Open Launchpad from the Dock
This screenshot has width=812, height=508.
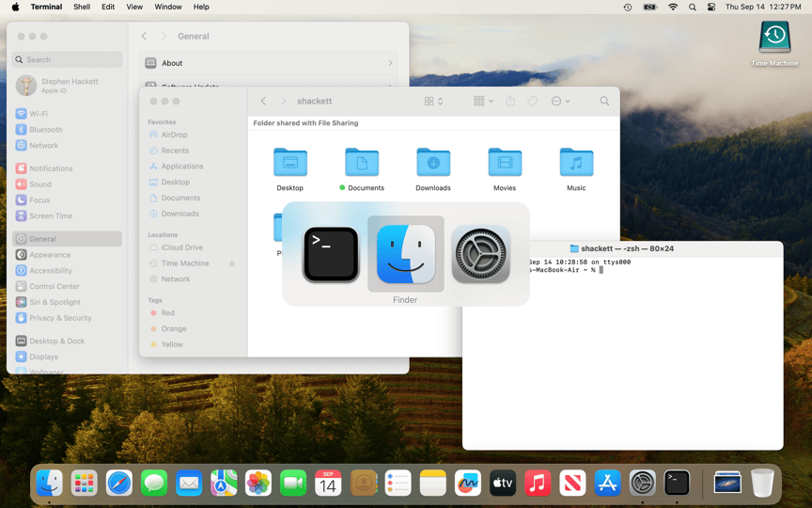pos(84,484)
